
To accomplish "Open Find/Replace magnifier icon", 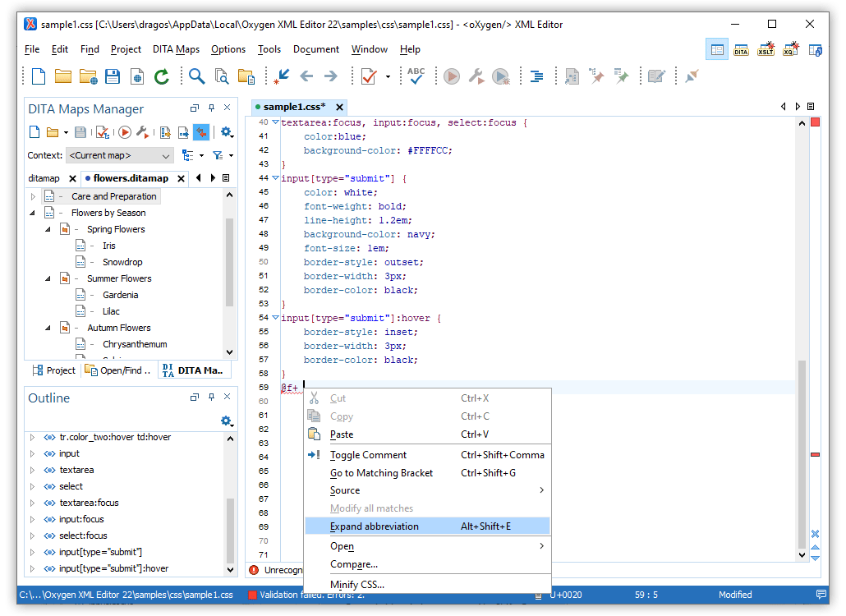I will (196, 76).
